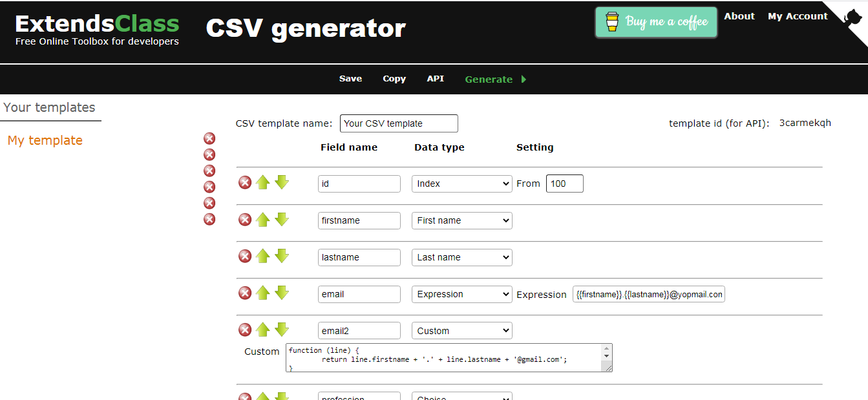Delete the email field row

245,293
